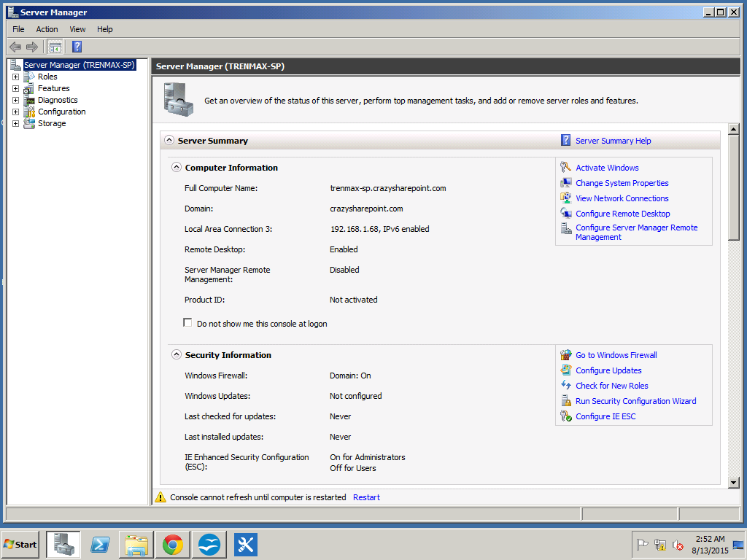Click the yellow warning icon near restart message

[x=160, y=497]
